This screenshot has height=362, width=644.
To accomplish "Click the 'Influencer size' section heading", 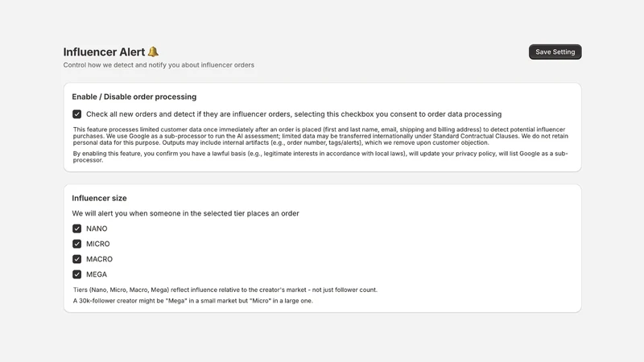I will tap(99, 198).
